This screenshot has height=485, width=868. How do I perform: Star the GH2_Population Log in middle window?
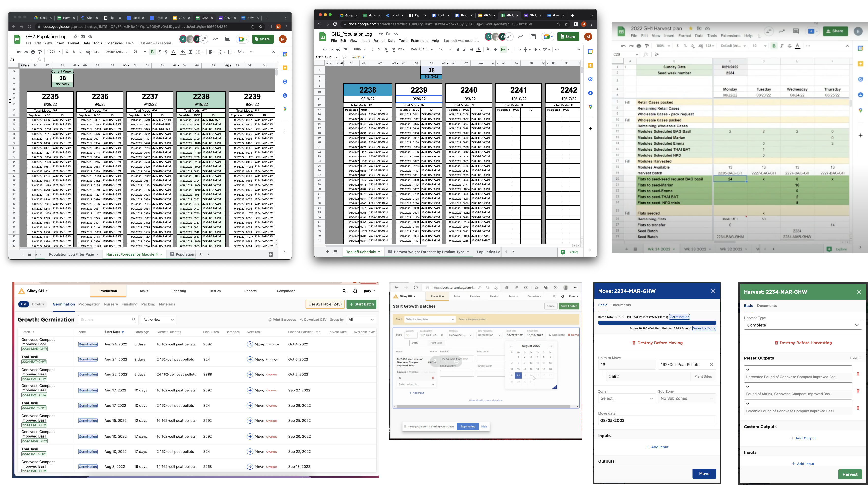[x=381, y=34]
